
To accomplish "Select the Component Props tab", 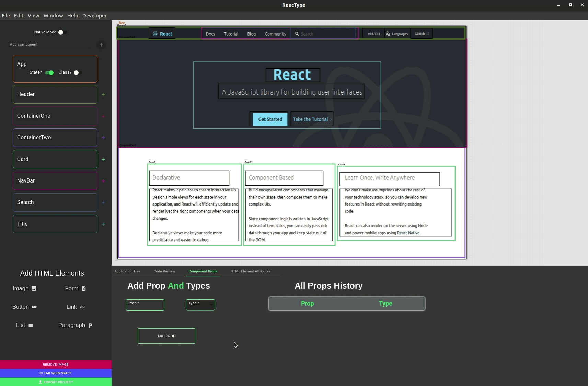I will (203, 271).
